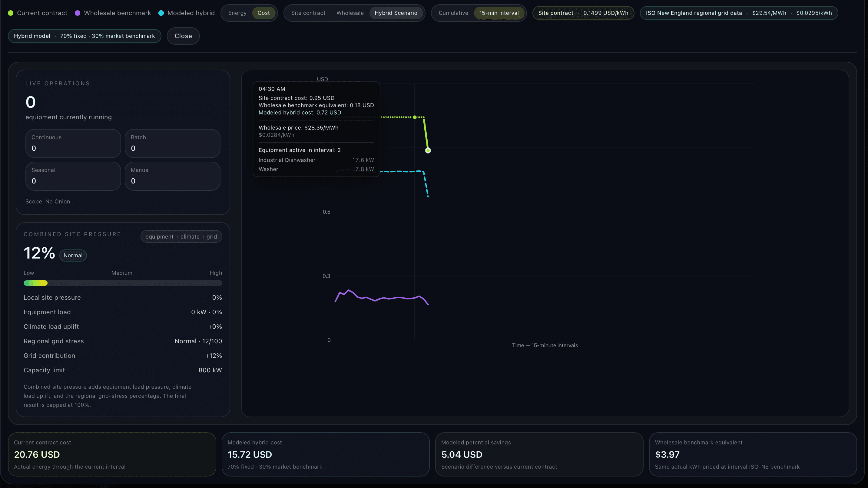Click 'Time — 15-minute intervals' axis label
Screen dimensions: 868x488
pyautogui.click(x=545, y=345)
